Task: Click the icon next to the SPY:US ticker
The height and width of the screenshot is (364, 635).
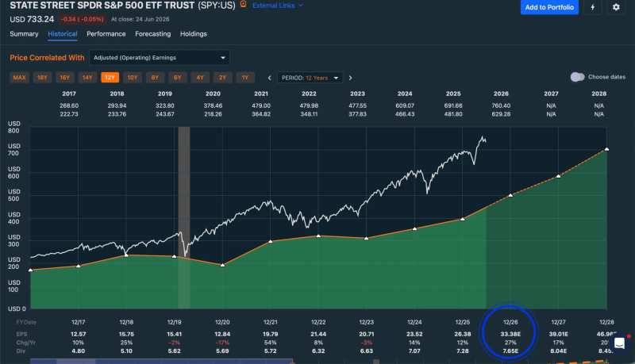Action: coord(243,5)
